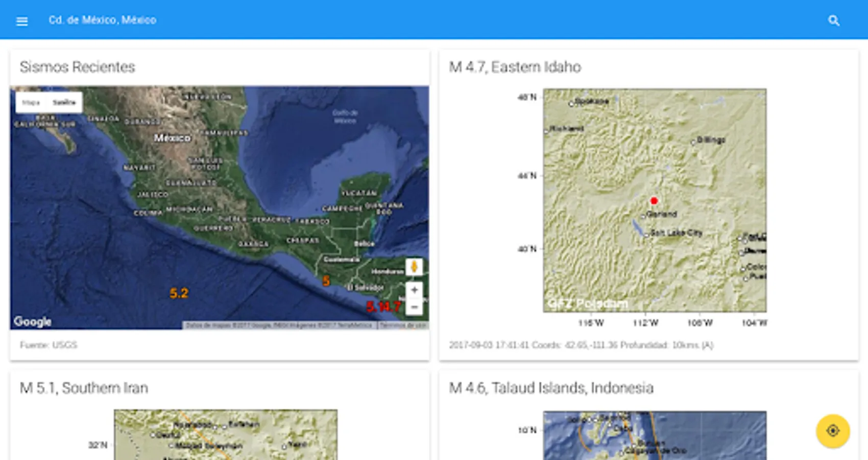The width and height of the screenshot is (868, 460).
Task: Zoom out on the Sismos Recientes map
Action: 414,307
